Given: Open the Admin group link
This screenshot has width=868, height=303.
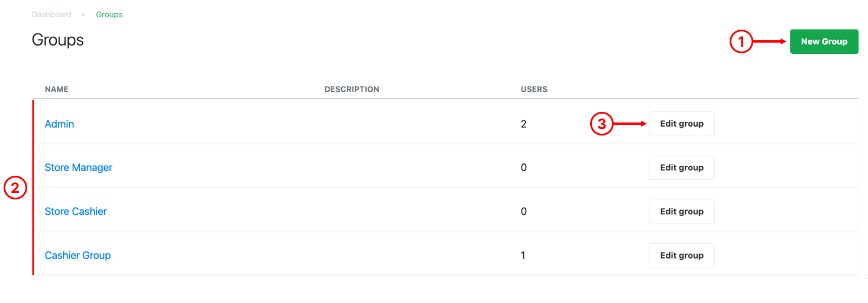Looking at the screenshot, I should 59,124.
